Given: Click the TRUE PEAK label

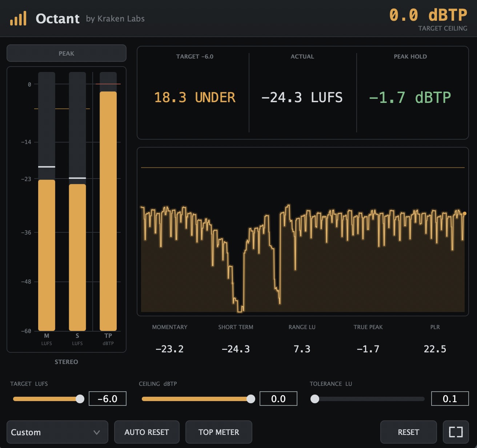Looking at the screenshot, I should tap(368, 327).
